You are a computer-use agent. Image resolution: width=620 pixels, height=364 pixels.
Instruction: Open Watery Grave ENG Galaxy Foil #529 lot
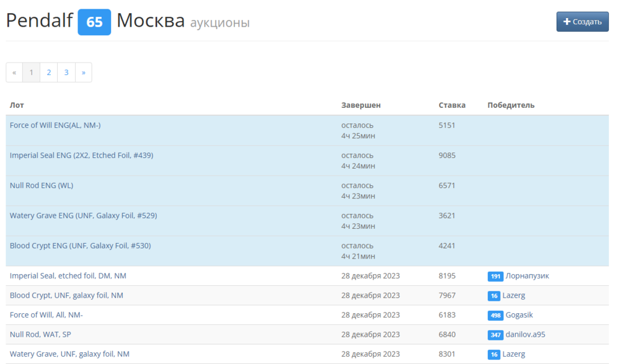83,216
